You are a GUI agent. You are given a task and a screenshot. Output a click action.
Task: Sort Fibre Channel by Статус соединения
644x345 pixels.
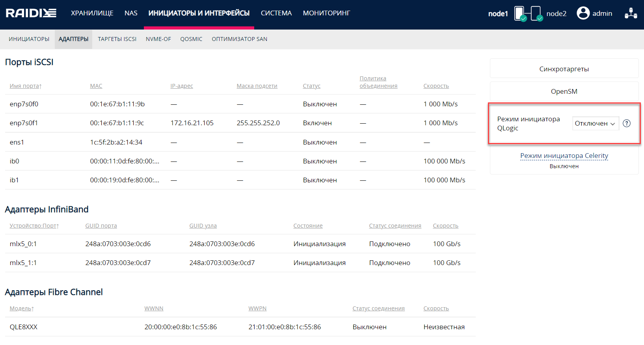379,308
